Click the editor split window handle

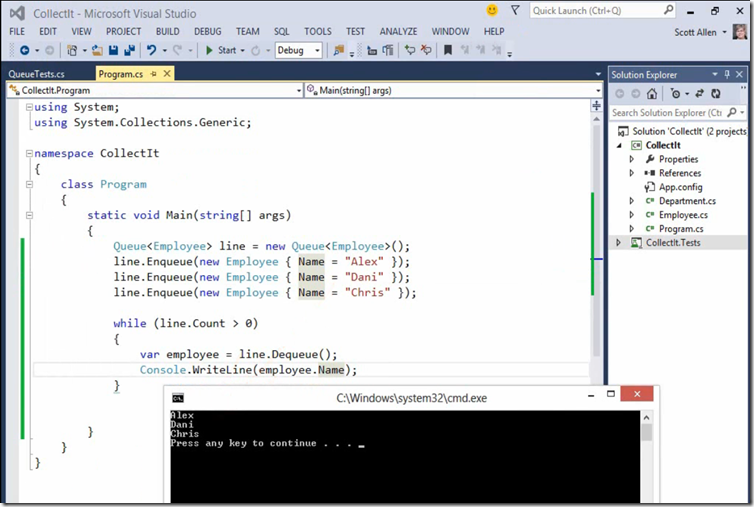tap(596, 105)
